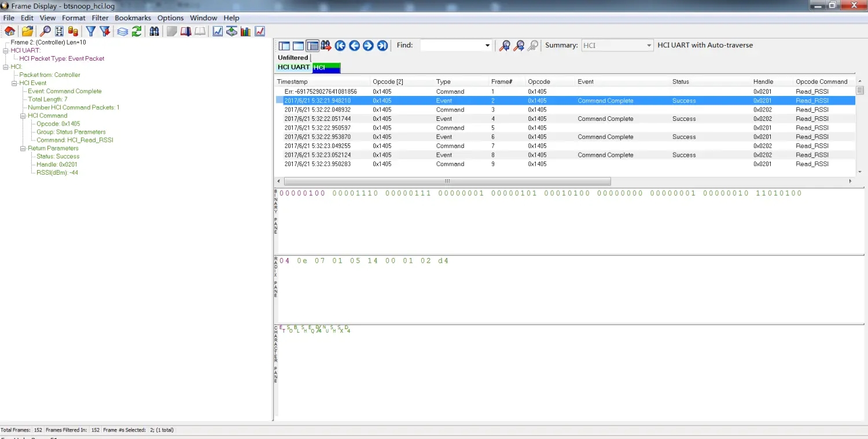The image size is (868, 439).
Task: Click the horizontal scrollbar right arrow
Action: point(851,181)
